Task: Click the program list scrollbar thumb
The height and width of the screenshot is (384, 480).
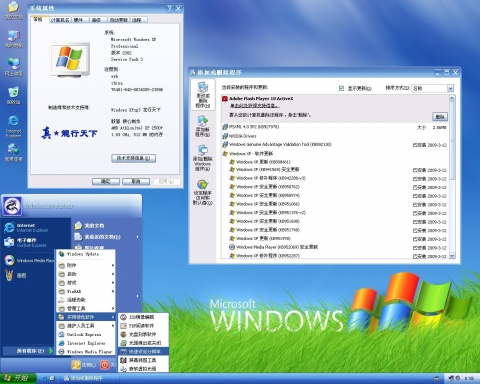Action: [x=452, y=141]
